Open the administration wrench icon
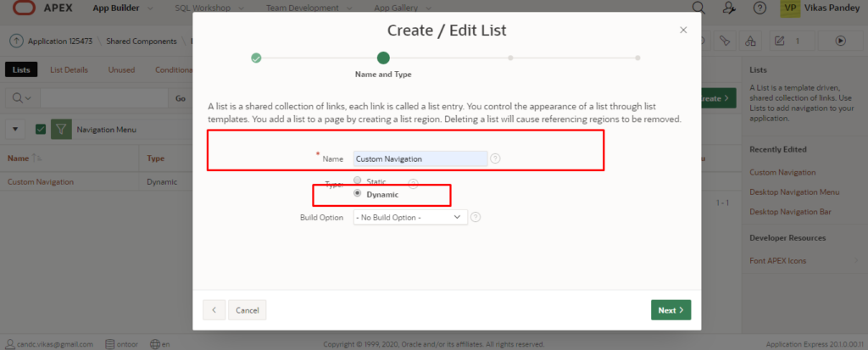The height and width of the screenshot is (350, 868). tap(730, 8)
